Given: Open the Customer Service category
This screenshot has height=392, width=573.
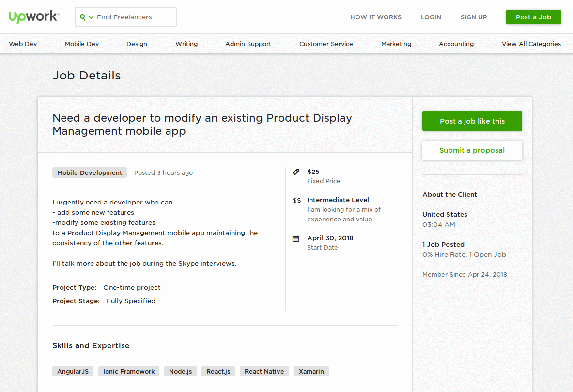Looking at the screenshot, I should pyautogui.click(x=326, y=44).
